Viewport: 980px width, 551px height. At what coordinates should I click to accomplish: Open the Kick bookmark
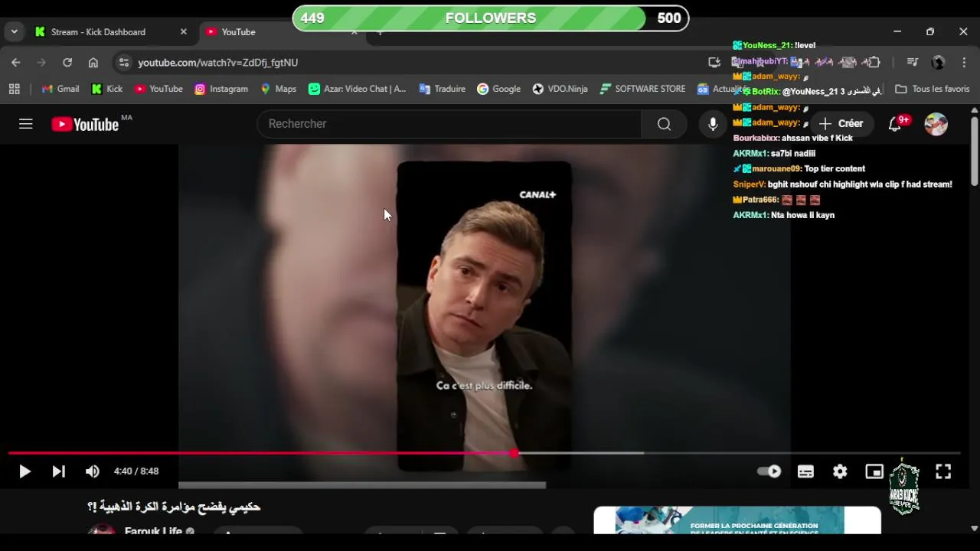click(107, 89)
